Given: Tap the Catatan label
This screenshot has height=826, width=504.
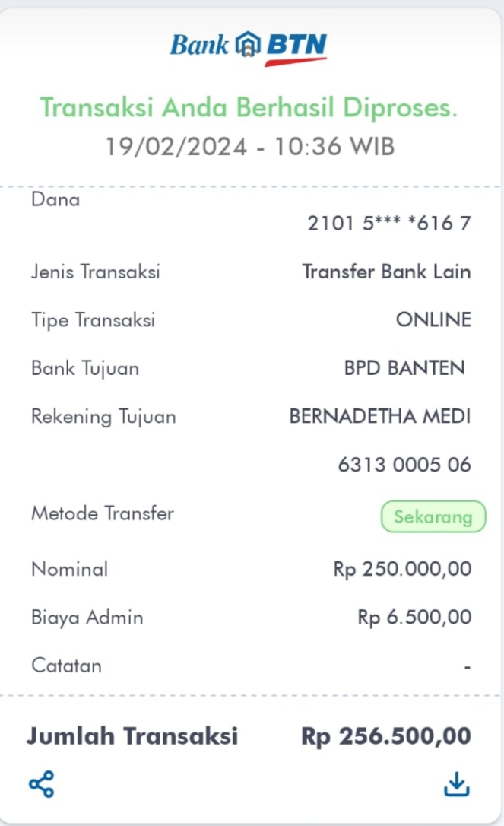Looking at the screenshot, I should click(66, 666).
